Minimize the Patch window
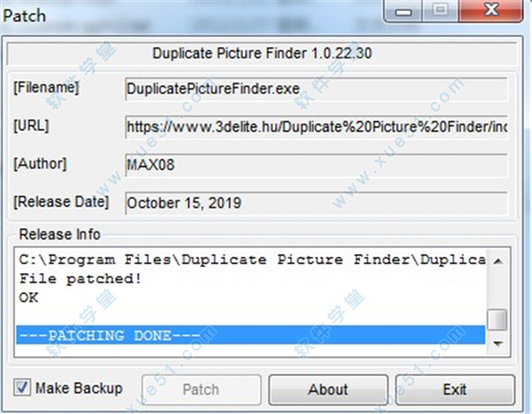This screenshot has width=532, height=414. pyautogui.click(x=403, y=11)
